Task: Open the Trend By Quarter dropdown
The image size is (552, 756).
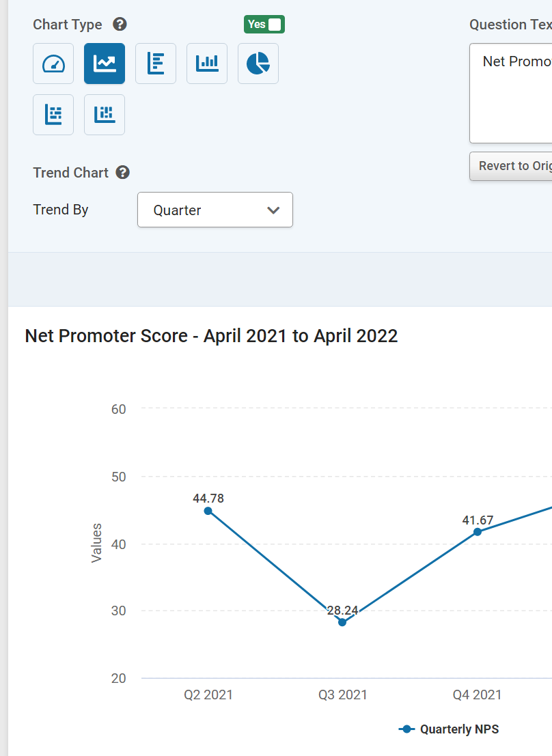Action: pyautogui.click(x=215, y=210)
